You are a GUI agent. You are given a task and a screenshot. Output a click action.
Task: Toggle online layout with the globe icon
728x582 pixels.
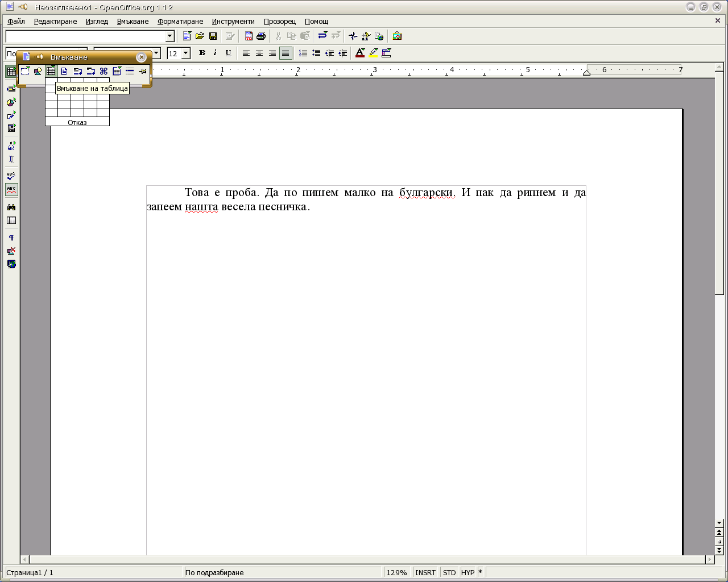[x=11, y=264]
